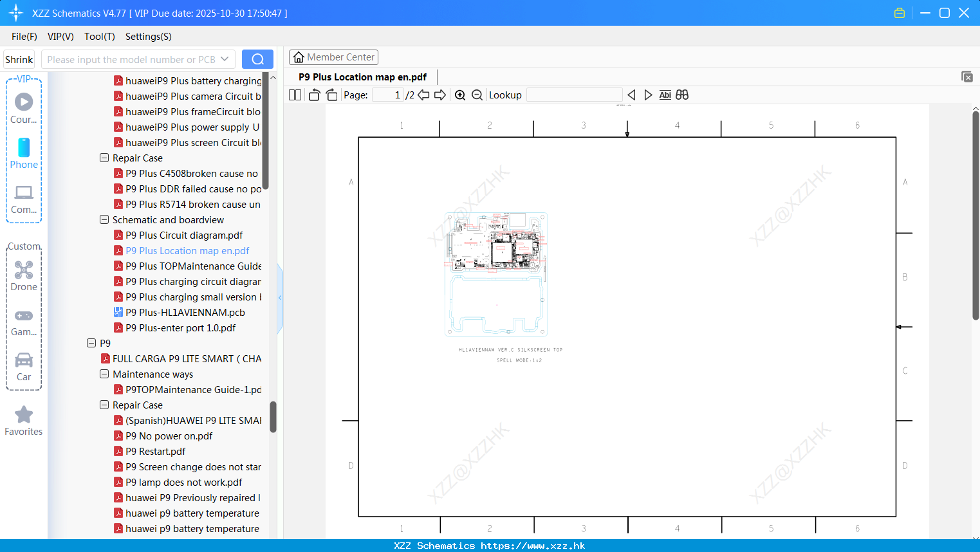Open the Car category
Viewport: 980px width, 552px height.
pos(24,367)
